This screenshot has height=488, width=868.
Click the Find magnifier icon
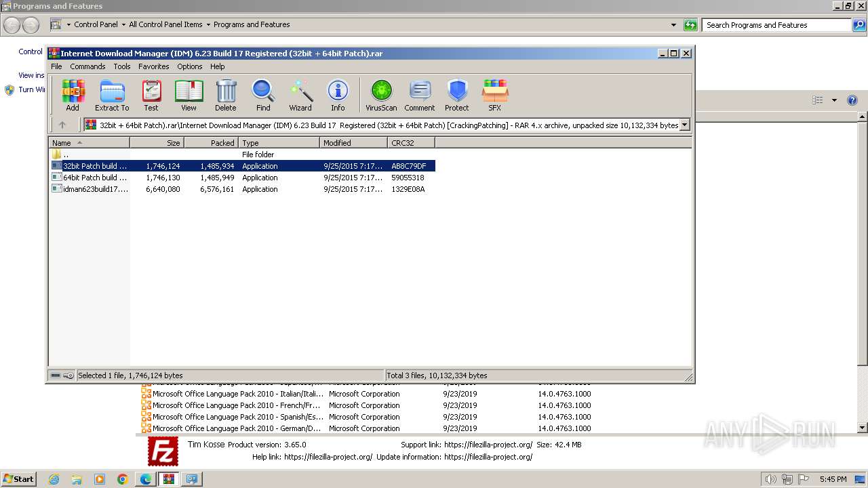[263, 96]
